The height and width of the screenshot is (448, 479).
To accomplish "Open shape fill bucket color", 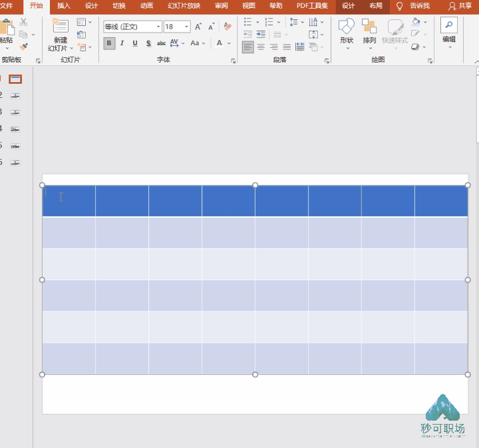I will (x=416, y=22).
